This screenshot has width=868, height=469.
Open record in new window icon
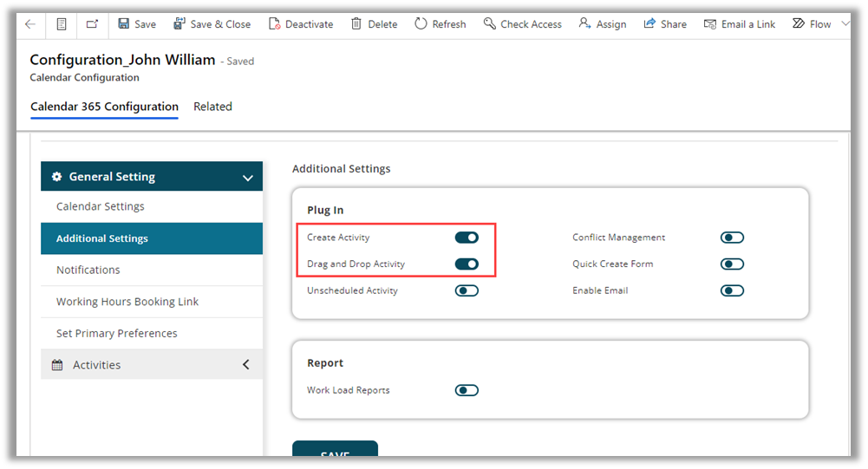click(x=92, y=24)
